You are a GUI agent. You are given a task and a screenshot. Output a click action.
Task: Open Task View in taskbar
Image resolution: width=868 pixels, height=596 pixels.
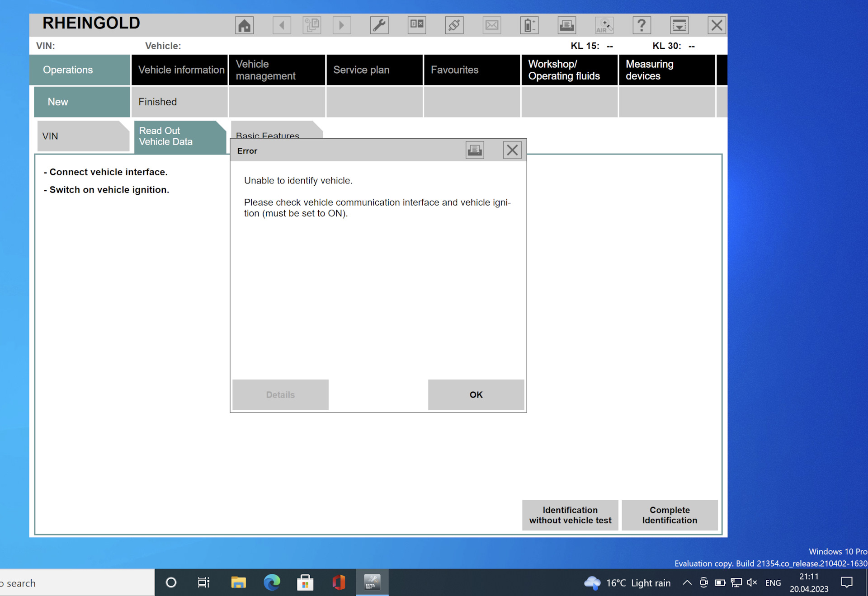204,583
